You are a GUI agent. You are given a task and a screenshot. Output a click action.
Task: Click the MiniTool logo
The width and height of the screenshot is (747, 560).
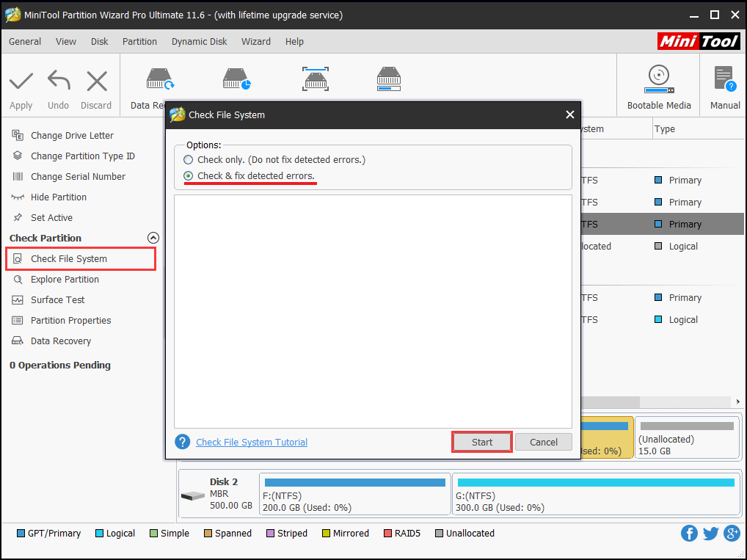pyautogui.click(x=699, y=41)
